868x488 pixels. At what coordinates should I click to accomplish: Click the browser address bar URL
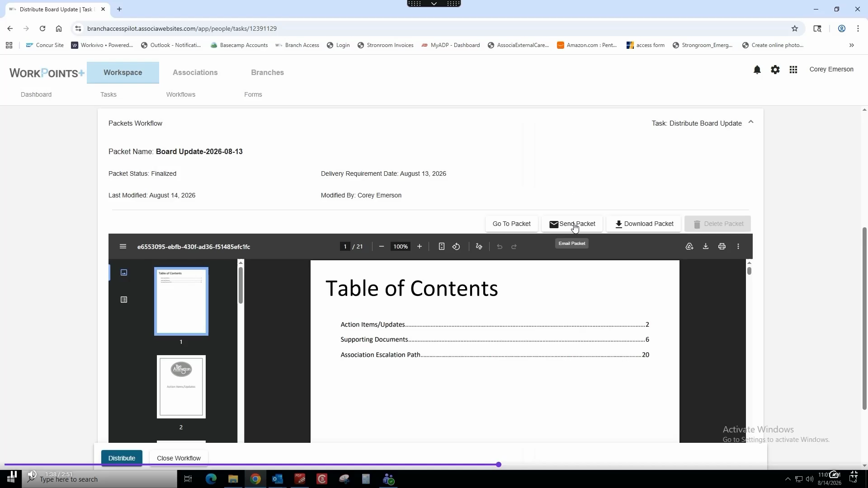pos(182,28)
